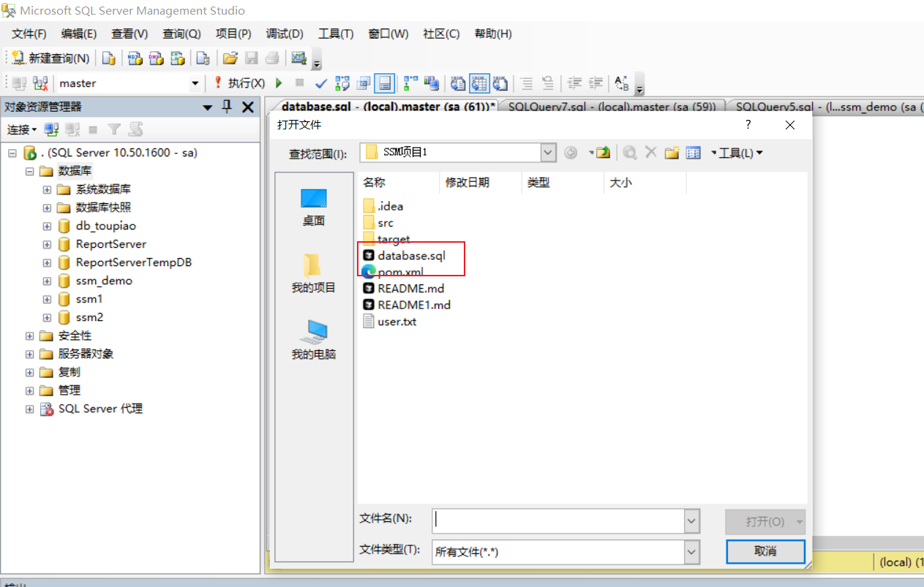Expand the db_toupiao database node

[x=48, y=226]
